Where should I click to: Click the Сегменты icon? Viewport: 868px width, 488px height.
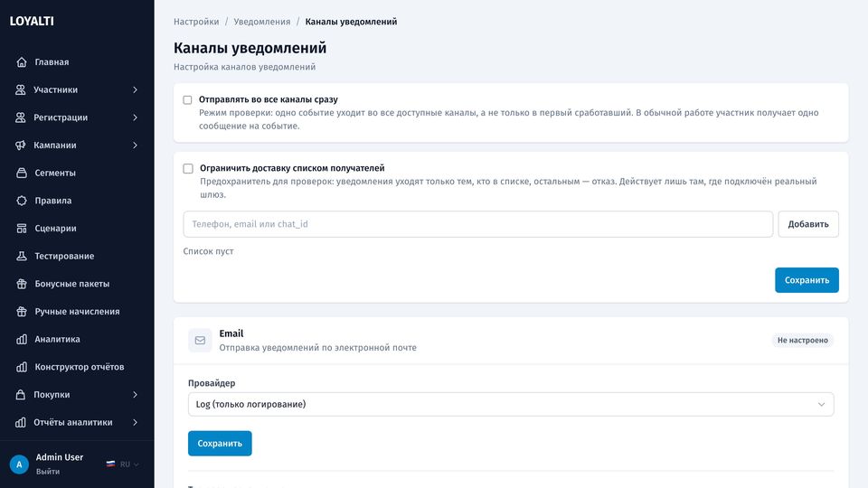tap(22, 173)
